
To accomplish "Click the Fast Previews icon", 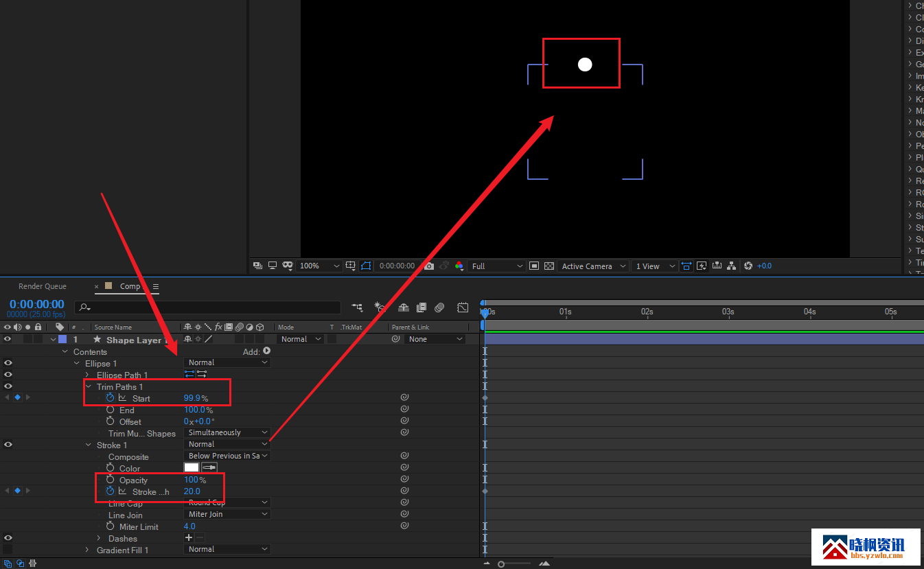I will tap(701, 266).
